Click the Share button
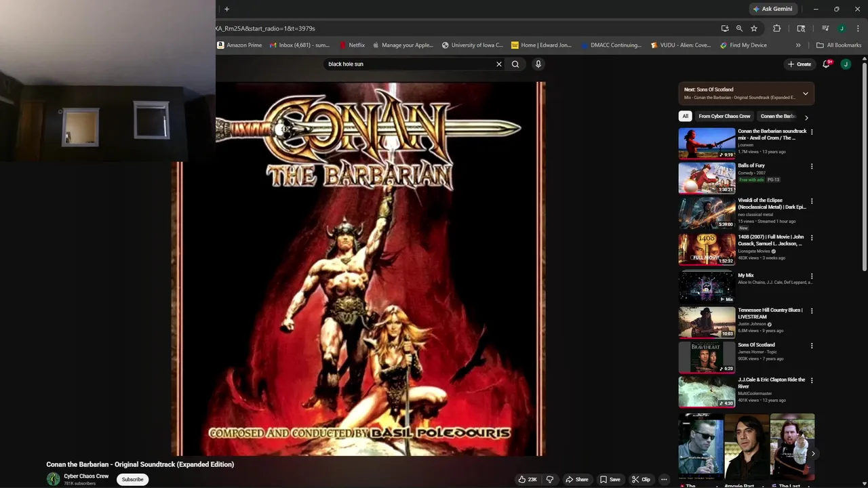The width and height of the screenshot is (868, 488). click(x=577, y=479)
